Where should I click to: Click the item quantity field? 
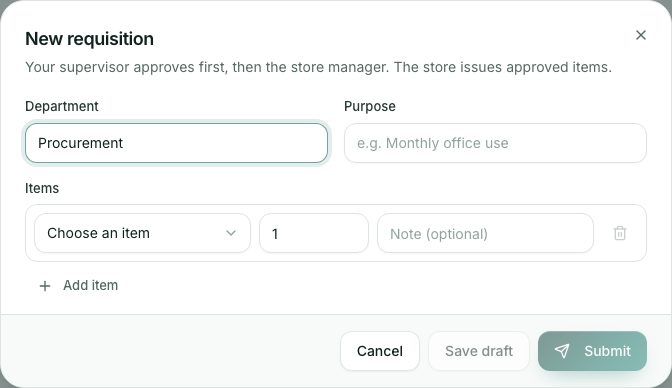[x=314, y=233]
